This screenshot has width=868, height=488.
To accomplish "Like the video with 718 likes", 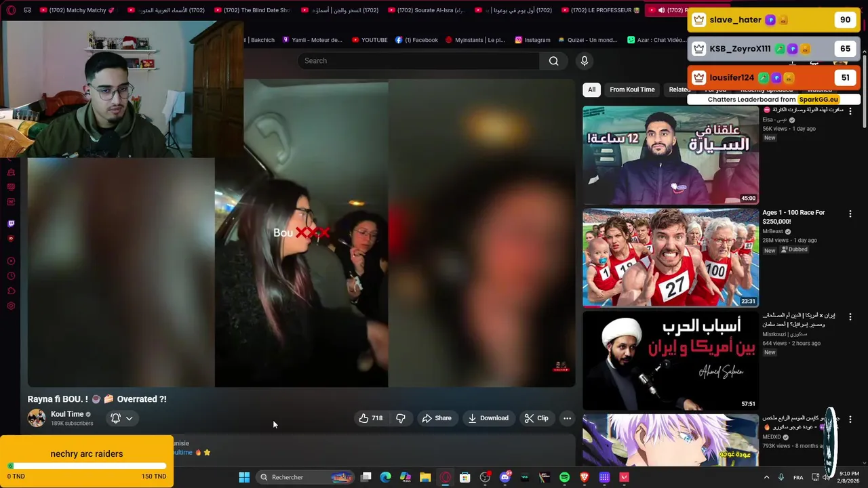I will point(372,418).
